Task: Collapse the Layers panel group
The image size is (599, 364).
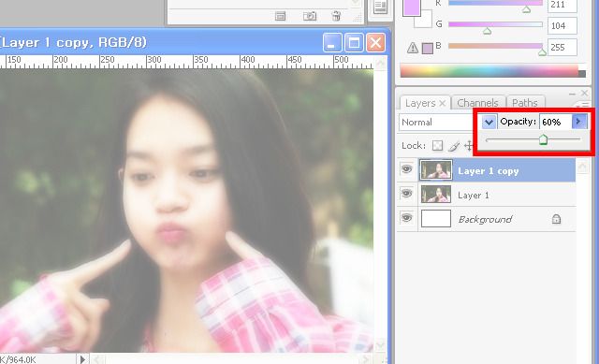Action: coord(572,94)
